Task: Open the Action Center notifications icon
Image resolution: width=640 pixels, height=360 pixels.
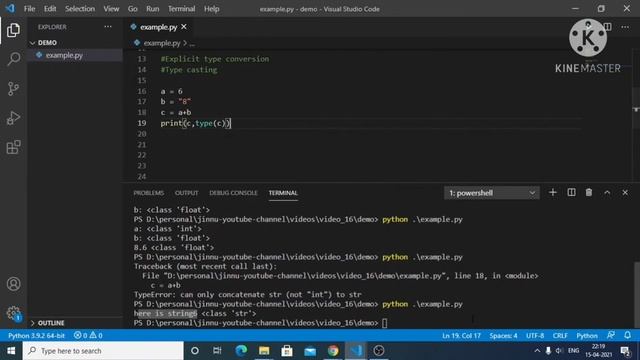Action: tap(625, 351)
